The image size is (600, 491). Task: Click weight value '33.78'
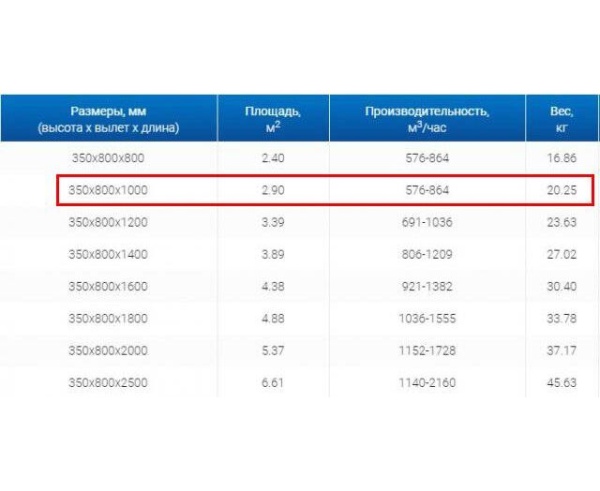click(562, 318)
